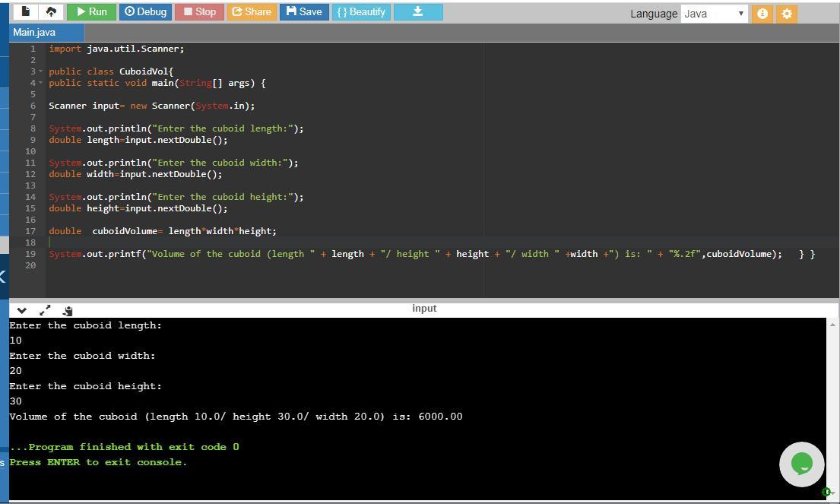Click the Upload File cloud icon

point(51,11)
